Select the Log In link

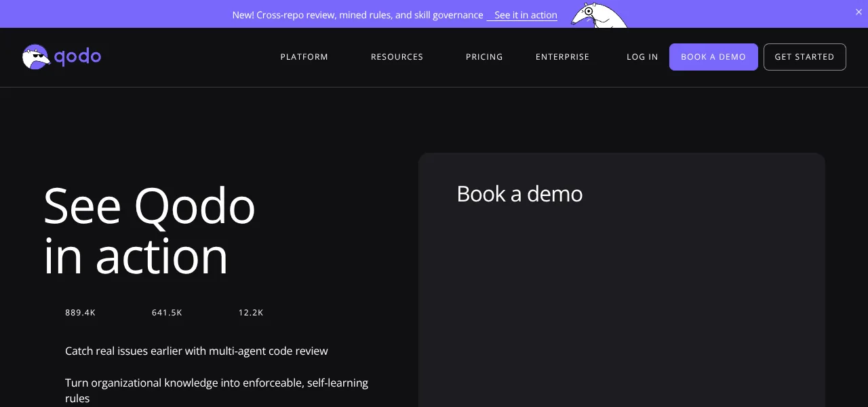[642, 57]
